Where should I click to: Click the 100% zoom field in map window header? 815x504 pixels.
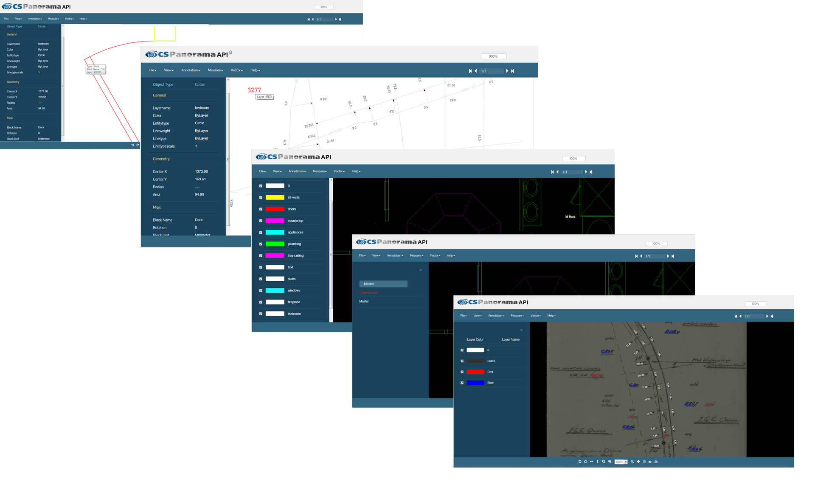(x=756, y=304)
